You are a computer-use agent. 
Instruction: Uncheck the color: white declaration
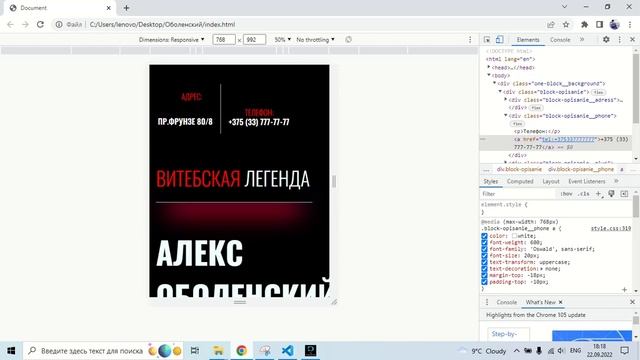click(x=484, y=236)
